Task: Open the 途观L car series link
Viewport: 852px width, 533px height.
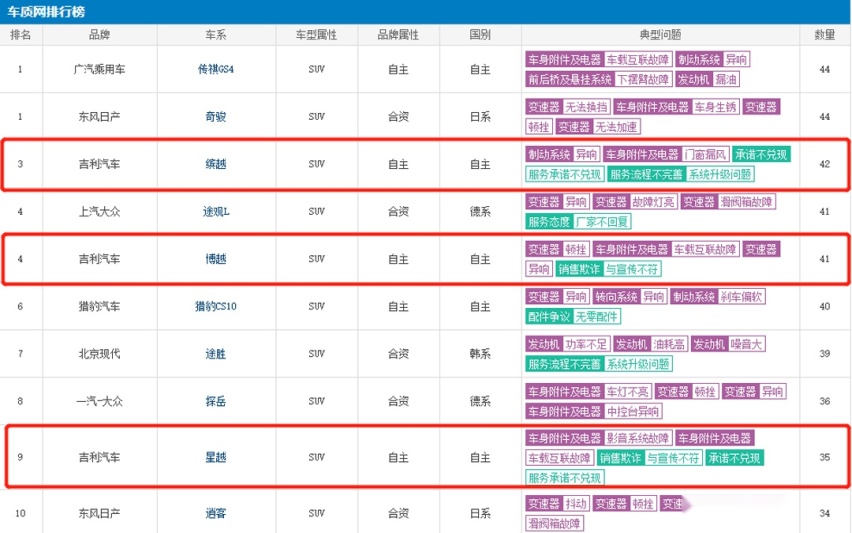Action: tap(216, 211)
